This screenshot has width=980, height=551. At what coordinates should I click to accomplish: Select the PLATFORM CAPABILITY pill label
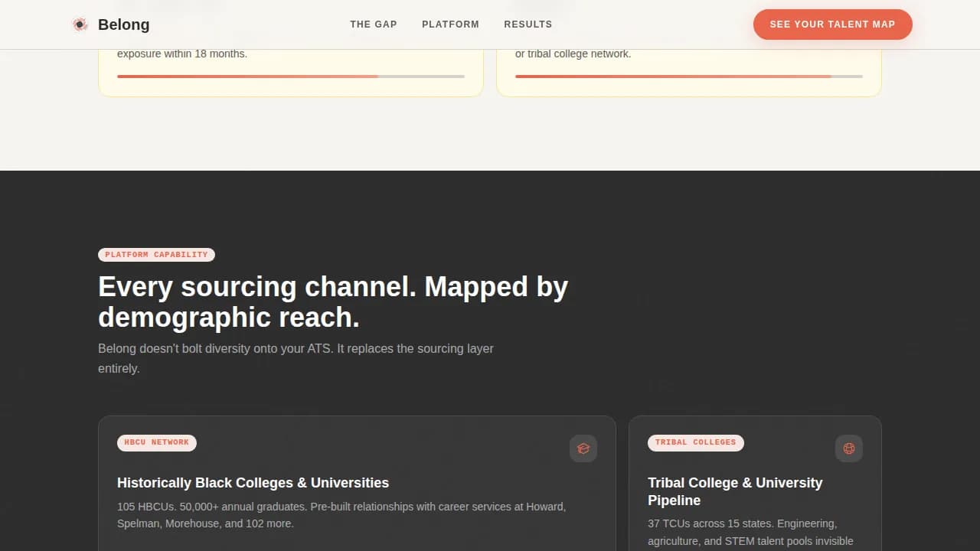coord(156,254)
